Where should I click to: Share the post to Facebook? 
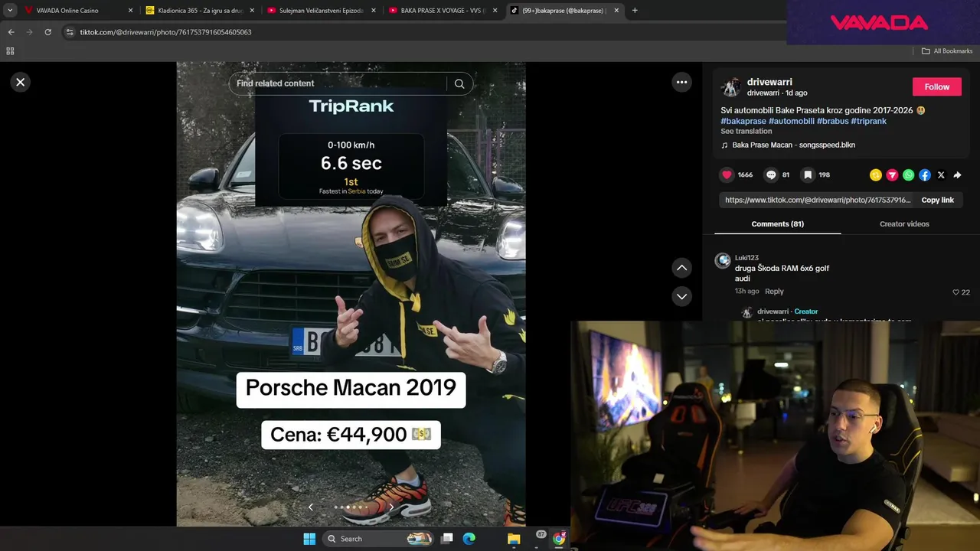pos(925,175)
